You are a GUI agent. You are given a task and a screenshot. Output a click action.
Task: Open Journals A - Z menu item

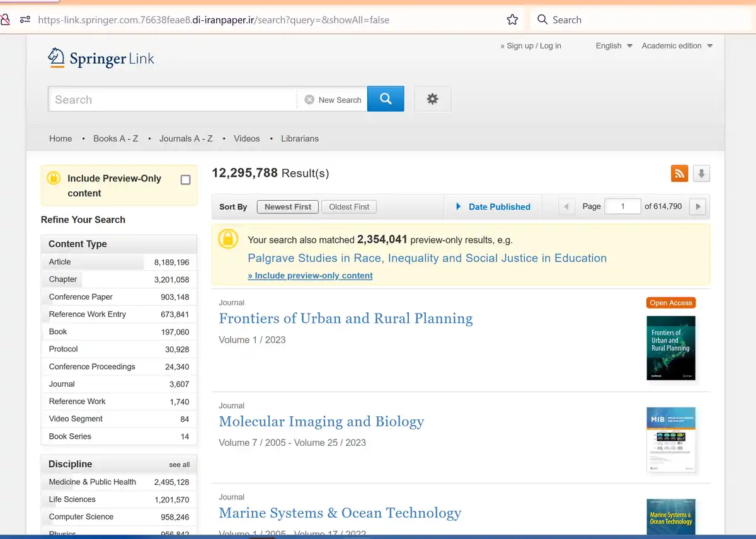click(186, 139)
